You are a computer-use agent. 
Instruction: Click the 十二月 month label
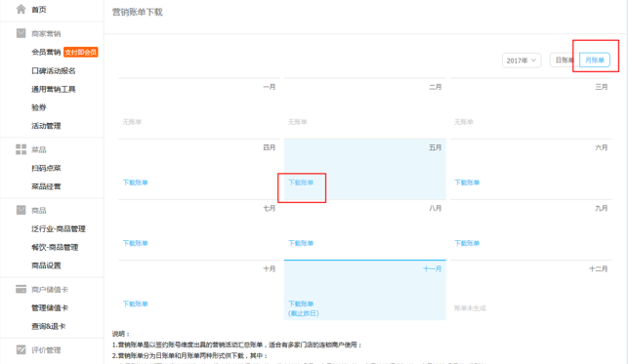[599, 268]
